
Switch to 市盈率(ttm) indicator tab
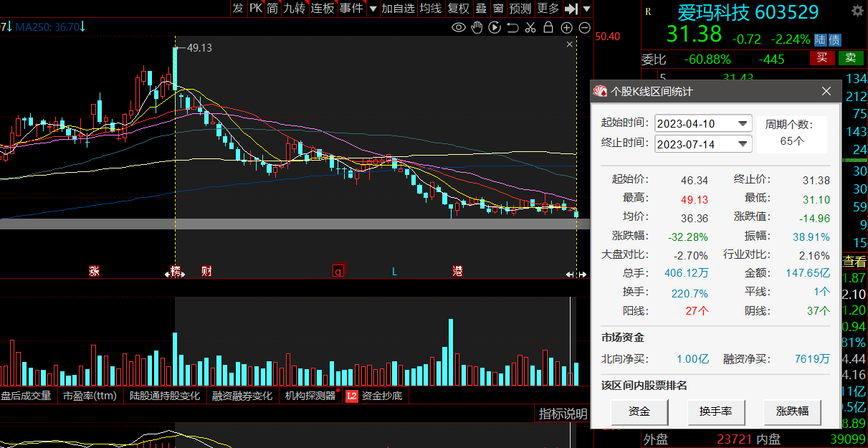(x=90, y=395)
